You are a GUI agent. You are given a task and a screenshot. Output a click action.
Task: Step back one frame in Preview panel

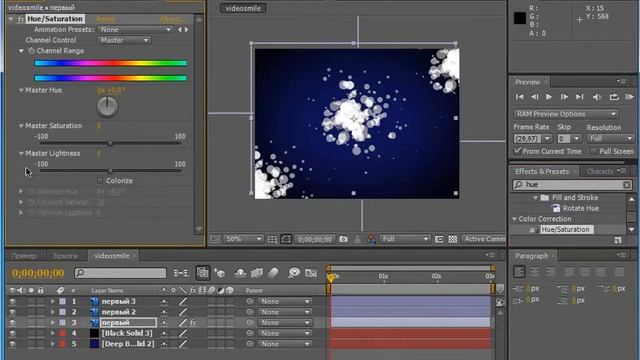click(x=534, y=97)
